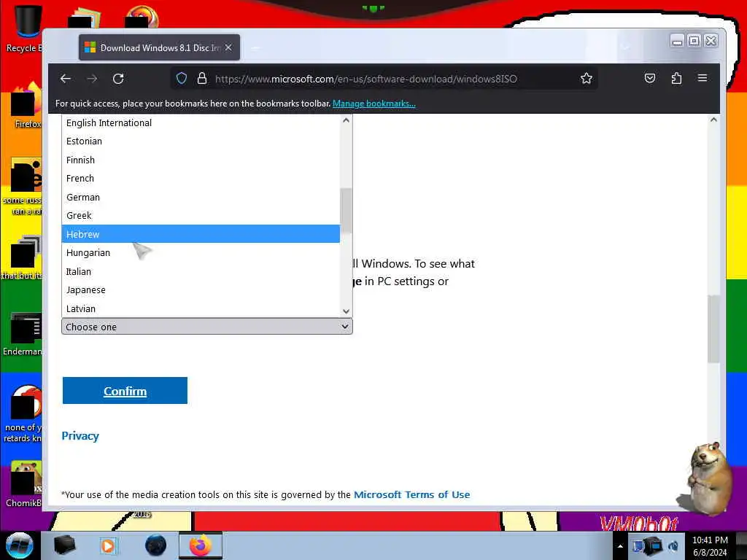Choose Latvian from the language list

[x=201, y=308]
